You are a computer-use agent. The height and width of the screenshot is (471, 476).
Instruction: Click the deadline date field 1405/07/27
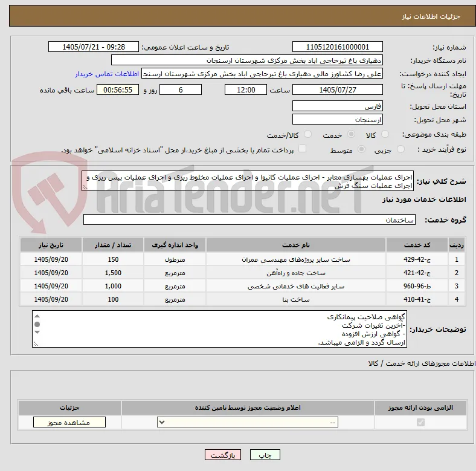point(337,89)
